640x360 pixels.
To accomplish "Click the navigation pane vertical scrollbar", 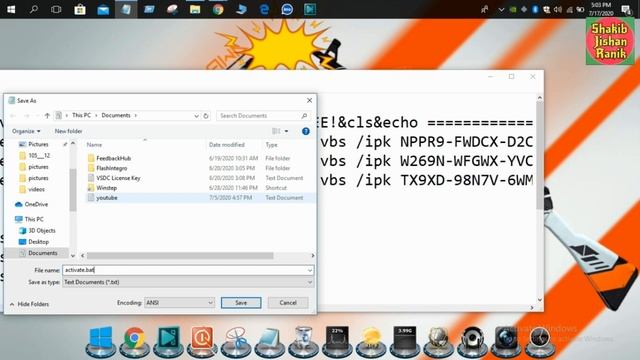I will coord(73,190).
